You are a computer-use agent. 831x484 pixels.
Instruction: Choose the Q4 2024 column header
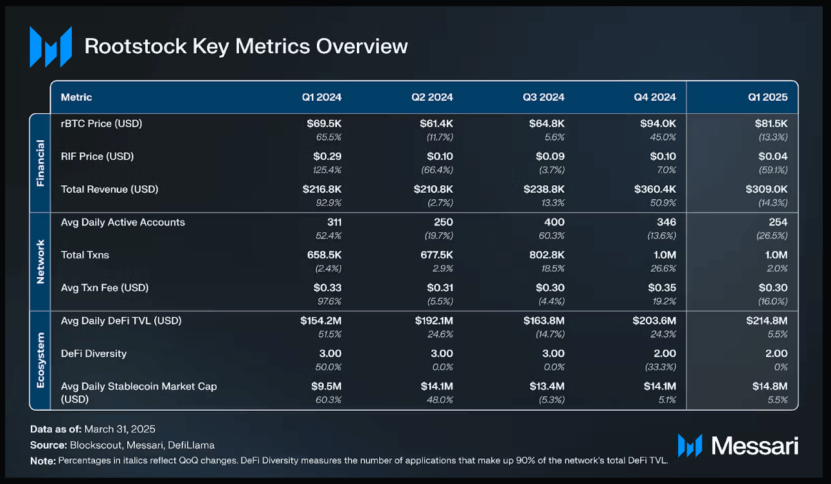(x=654, y=97)
